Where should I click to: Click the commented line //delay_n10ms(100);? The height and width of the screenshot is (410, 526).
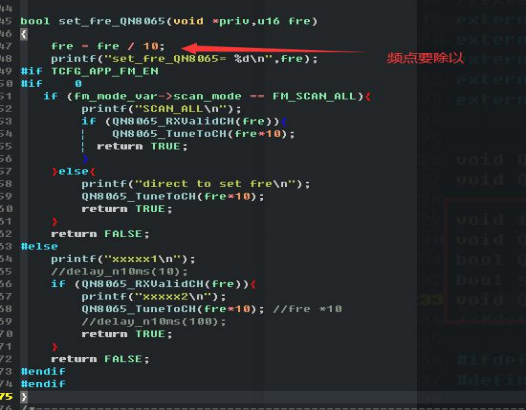154,322
